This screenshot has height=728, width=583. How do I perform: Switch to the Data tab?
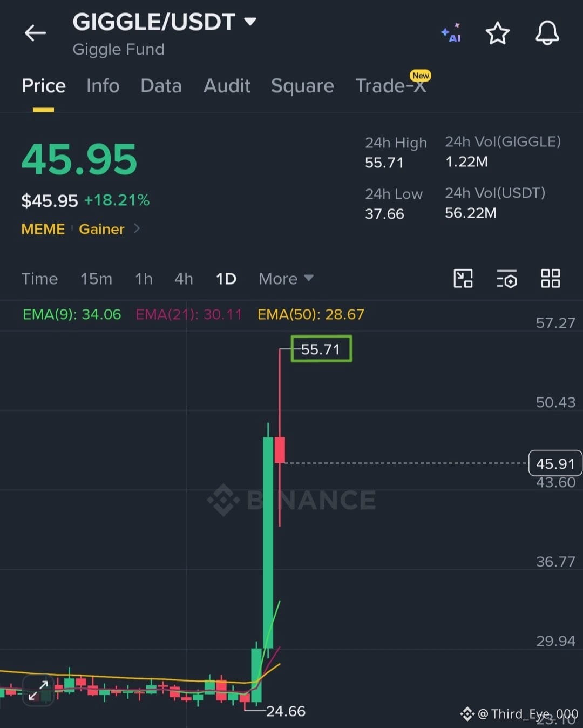[161, 86]
